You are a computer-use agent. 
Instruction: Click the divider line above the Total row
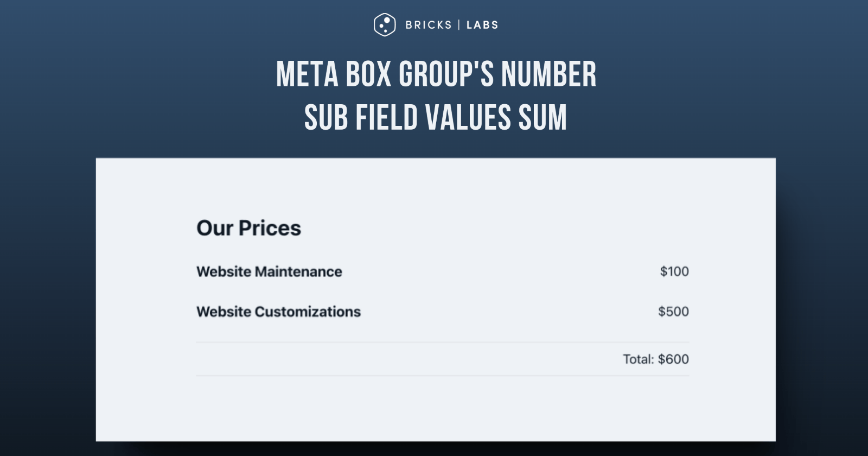[442, 343]
